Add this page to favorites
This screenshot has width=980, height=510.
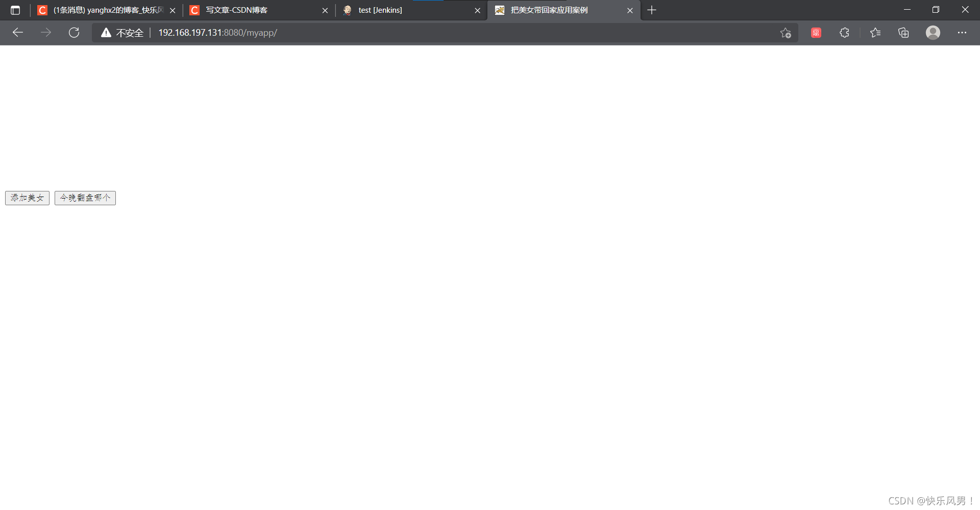[x=786, y=33]
